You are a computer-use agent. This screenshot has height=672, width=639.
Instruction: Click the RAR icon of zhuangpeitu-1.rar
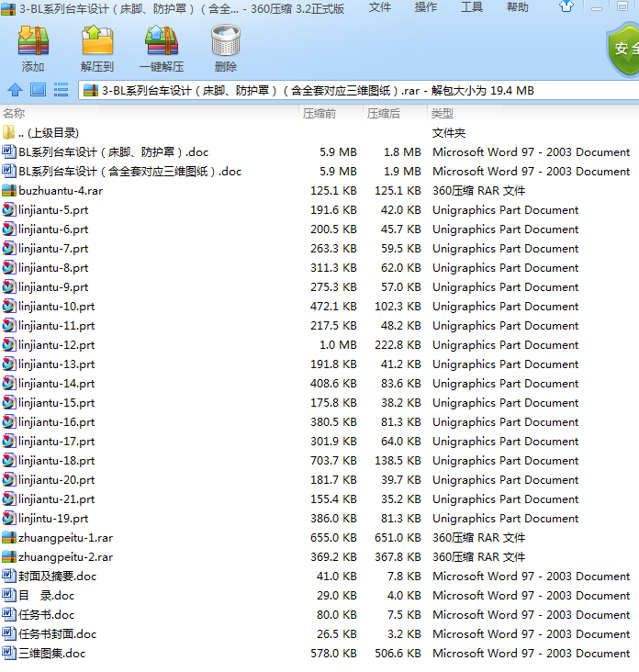click(9, 537)
